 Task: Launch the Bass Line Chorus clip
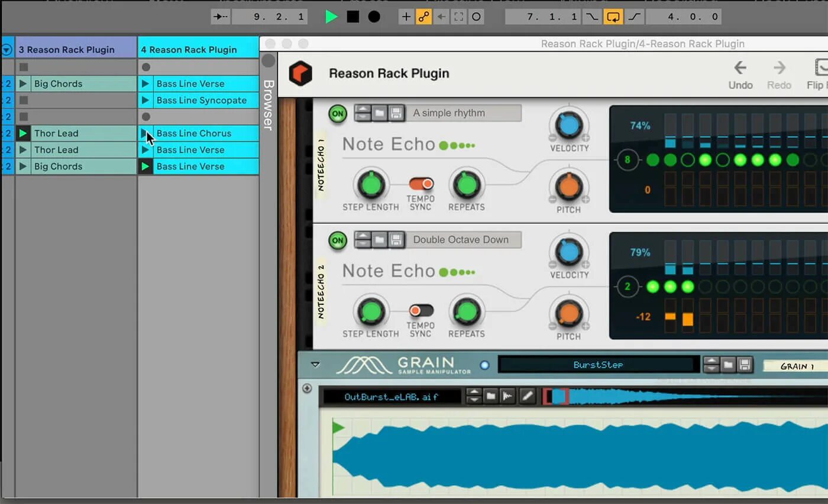click(145, 134)
